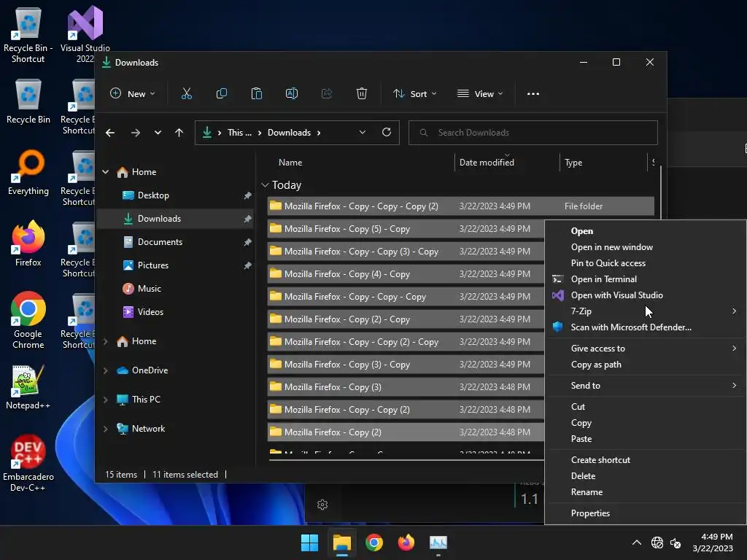Click Firefox icon in the taskbar
The width and height of the screenshot is (747, 560).
point(406,542)
